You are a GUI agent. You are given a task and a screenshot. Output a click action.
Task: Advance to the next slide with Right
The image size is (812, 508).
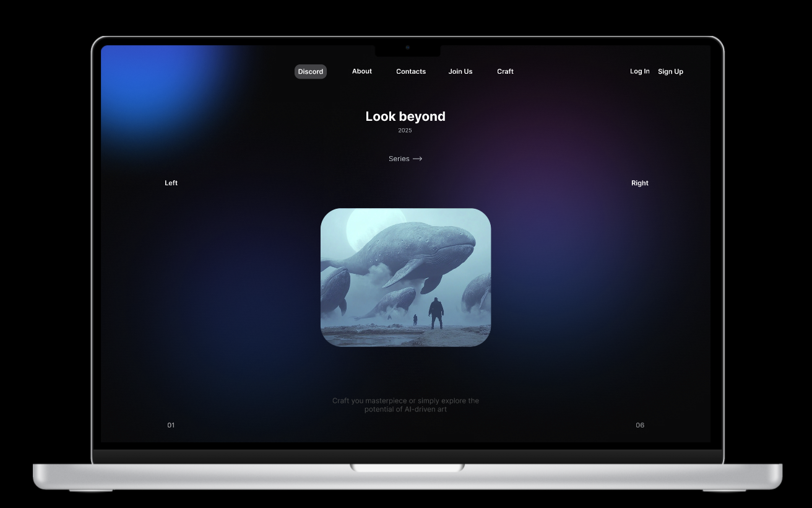tap(640, 183)
